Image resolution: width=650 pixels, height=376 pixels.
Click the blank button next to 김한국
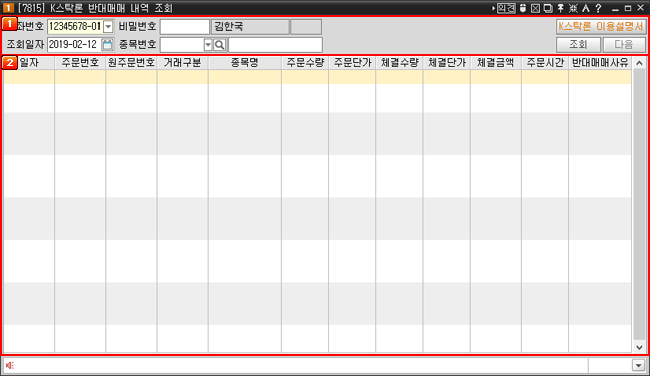pos(306,27)
